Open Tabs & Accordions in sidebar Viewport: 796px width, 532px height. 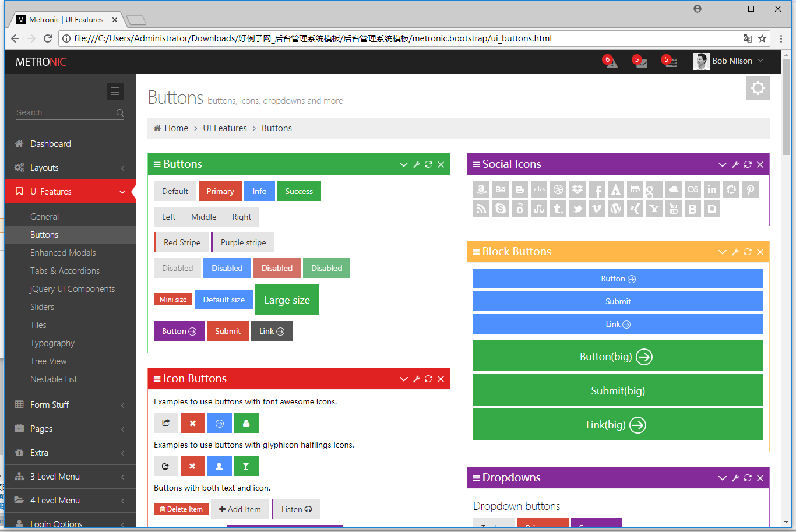65,270
